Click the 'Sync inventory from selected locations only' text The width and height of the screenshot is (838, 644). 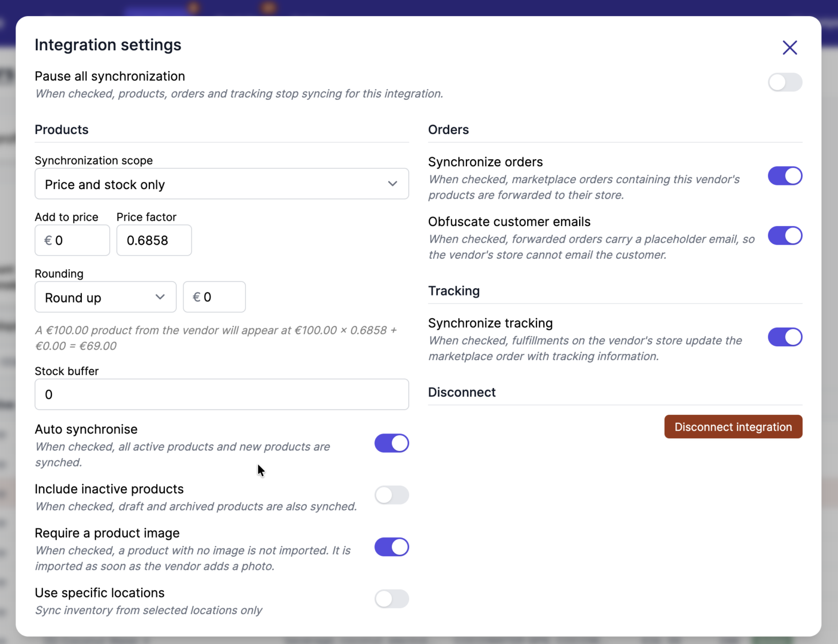click(149, 610)
